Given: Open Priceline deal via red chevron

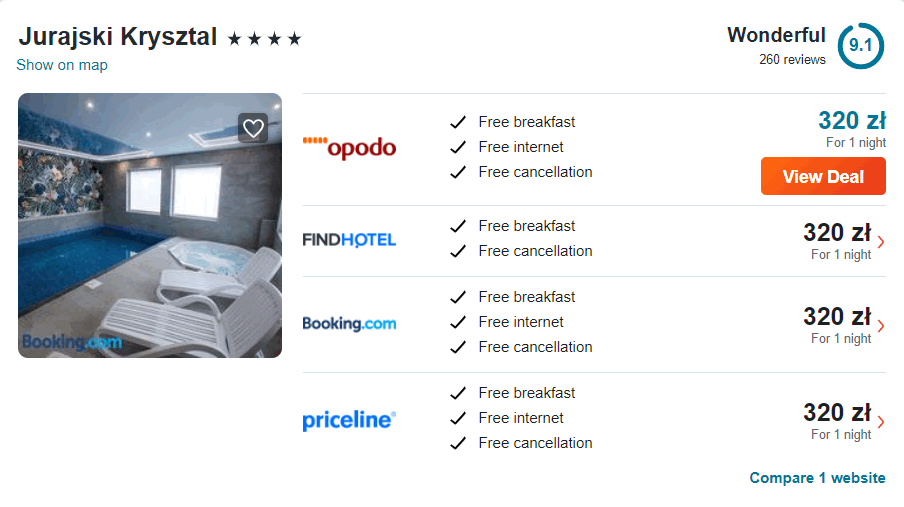Looking at the screenshot, I should [880, 422].
